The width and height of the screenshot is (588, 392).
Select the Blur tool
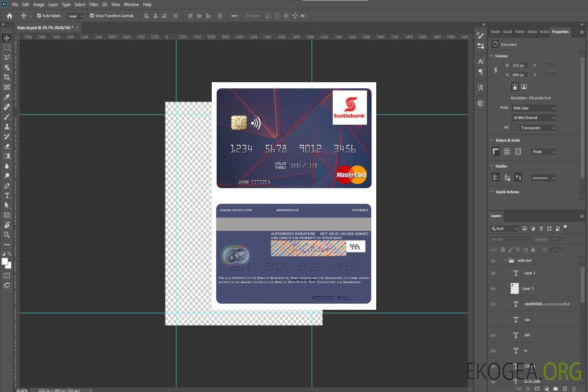click(x=7, y=166)
